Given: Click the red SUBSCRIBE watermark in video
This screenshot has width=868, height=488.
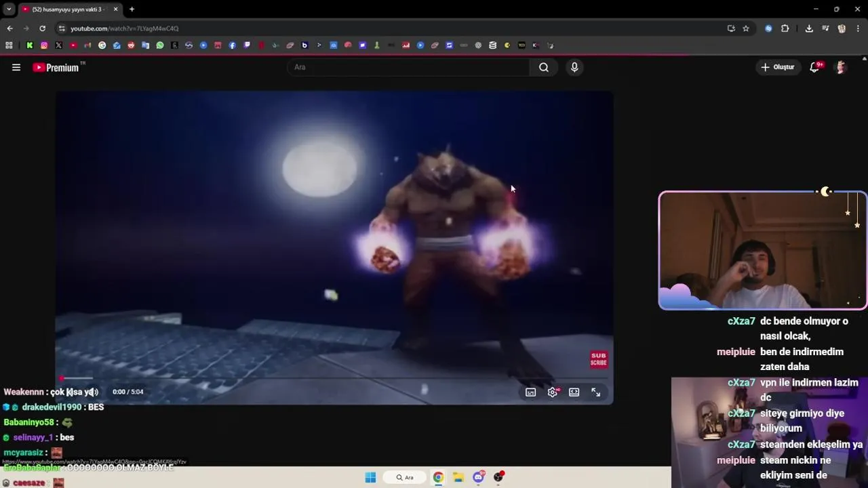Looking at the screenshot, I should [599, 359].
